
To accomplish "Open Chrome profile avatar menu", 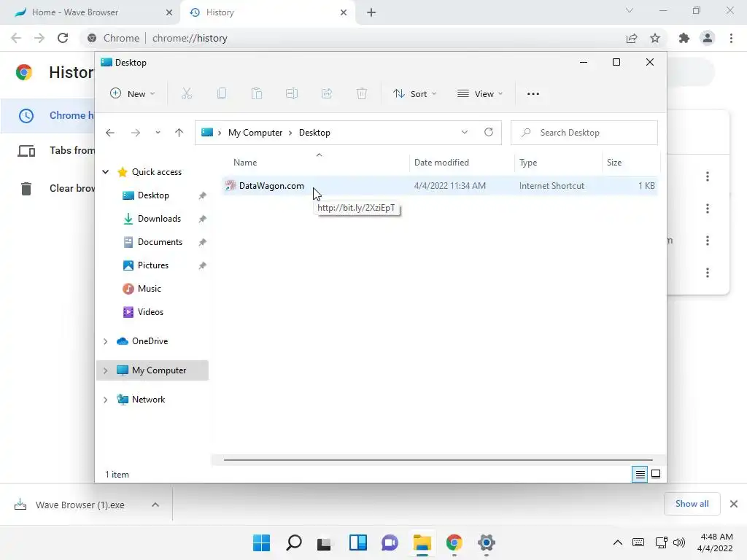I will pyautogui.click(x=708, y=38).
